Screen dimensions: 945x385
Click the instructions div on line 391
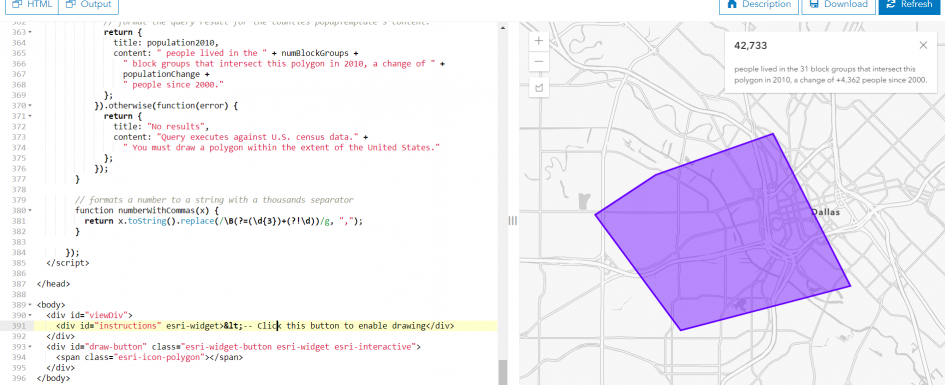tap(254, 326)
